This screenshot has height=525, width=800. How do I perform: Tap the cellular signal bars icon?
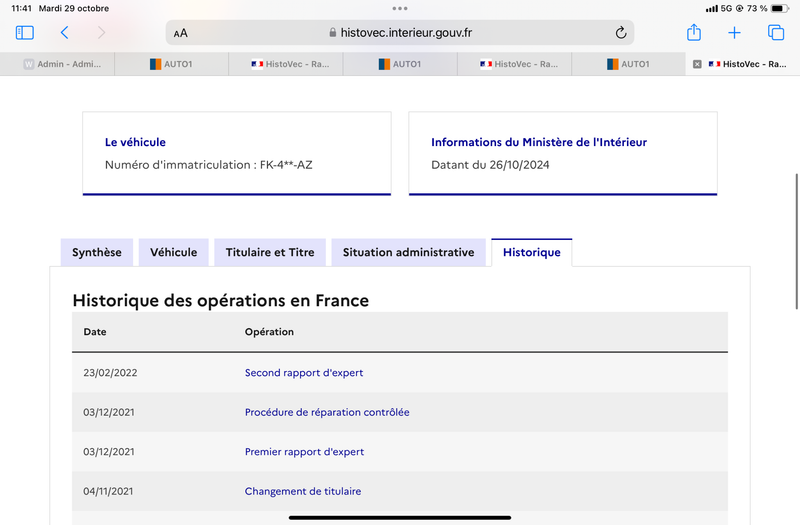712,9
